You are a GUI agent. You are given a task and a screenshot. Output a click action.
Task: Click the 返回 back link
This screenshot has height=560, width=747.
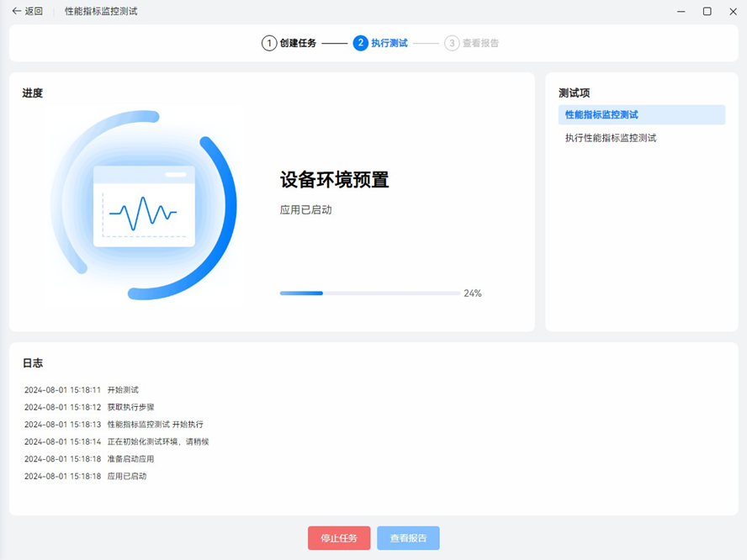[x=34, y=11]
